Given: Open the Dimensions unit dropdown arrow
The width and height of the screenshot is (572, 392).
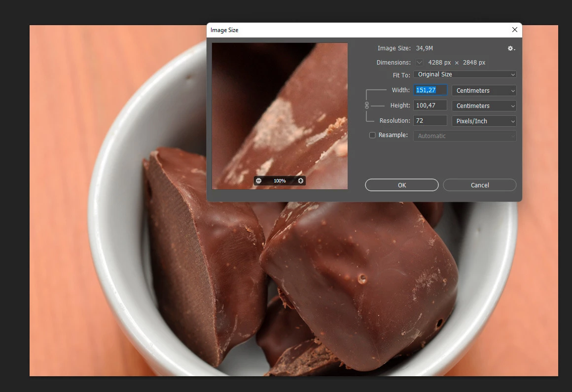Looking at the screenshot, I should pos(420,62).
